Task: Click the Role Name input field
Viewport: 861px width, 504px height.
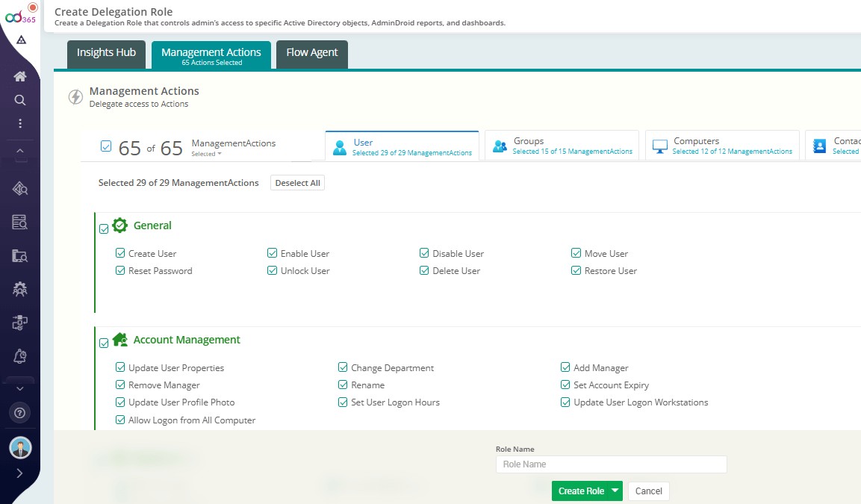Action: pyautogui.click(x=611, y=464)
